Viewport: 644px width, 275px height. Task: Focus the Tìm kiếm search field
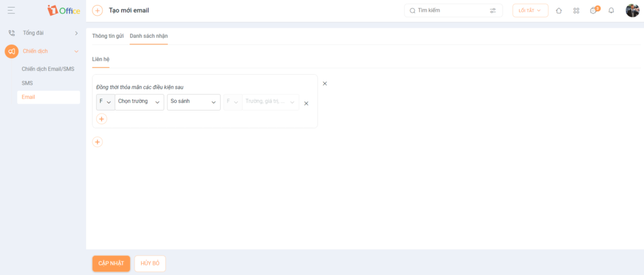click(x=453, y=11)
